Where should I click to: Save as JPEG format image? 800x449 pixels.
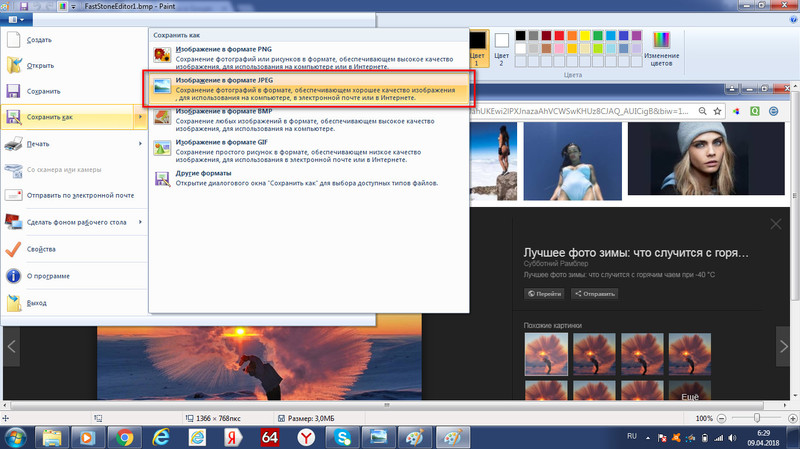pos(309,89)
